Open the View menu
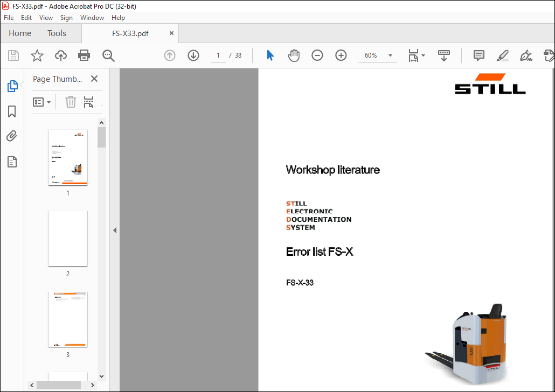Image resolution: width=555 pixels, height=392 pixels. (46, 18)
